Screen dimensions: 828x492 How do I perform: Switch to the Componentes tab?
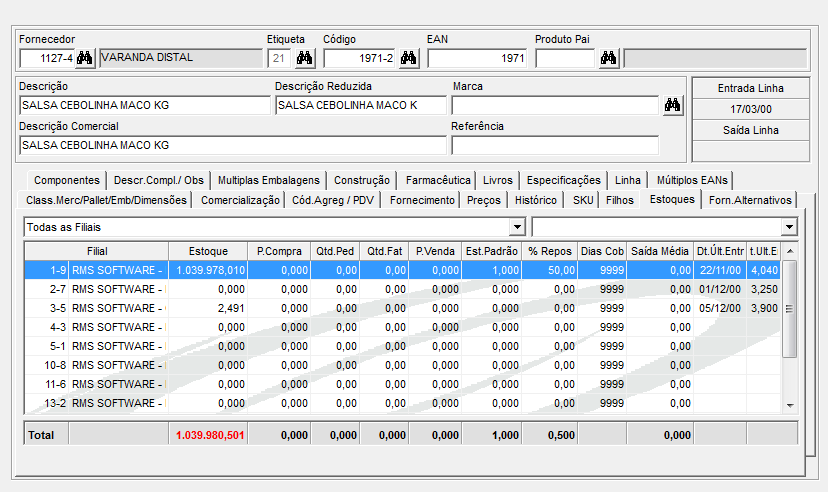(67, 181)
